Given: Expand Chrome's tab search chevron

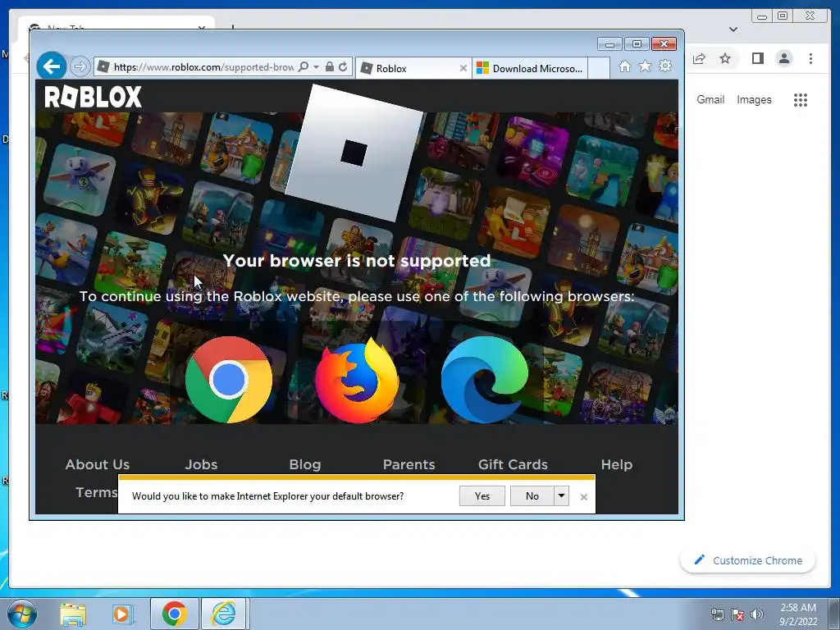Looking at the screenshot, I should coord(733,30).
